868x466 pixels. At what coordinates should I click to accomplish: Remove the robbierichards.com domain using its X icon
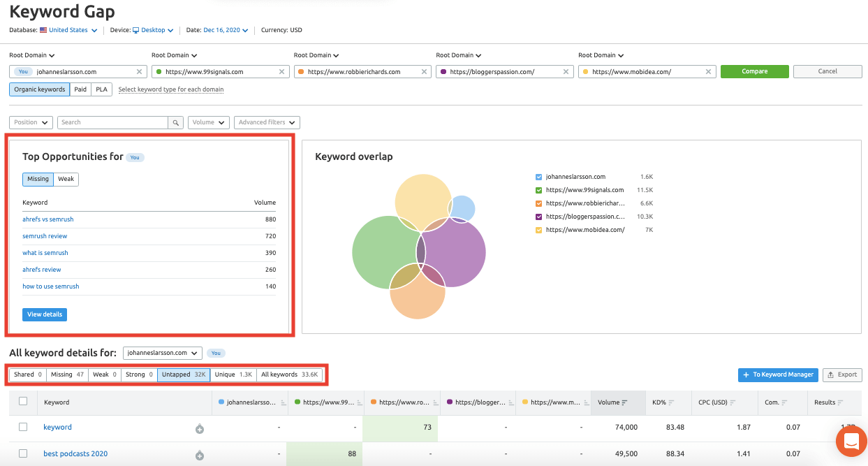[x=424, y=71]
